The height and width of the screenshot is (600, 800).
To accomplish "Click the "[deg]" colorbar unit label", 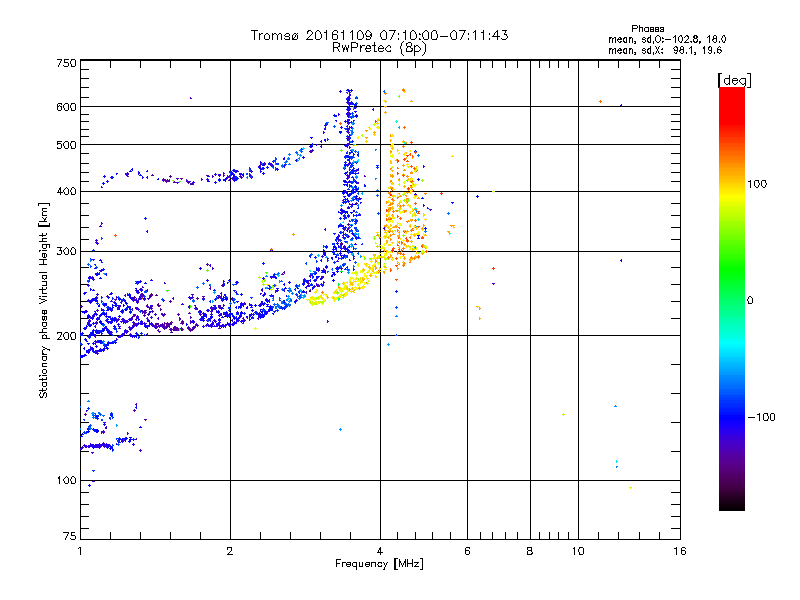I will click(734, 80).
